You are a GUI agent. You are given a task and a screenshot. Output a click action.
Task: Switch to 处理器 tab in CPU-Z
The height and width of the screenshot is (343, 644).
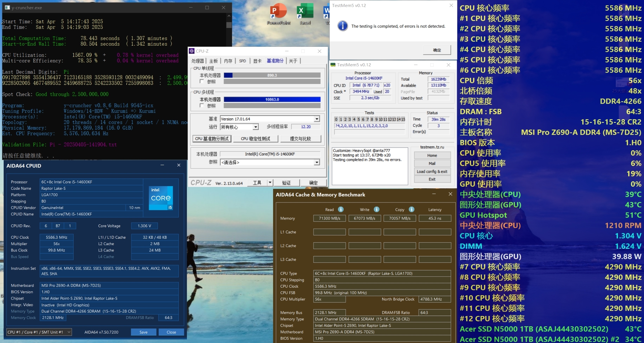click(x=198, y=61)
